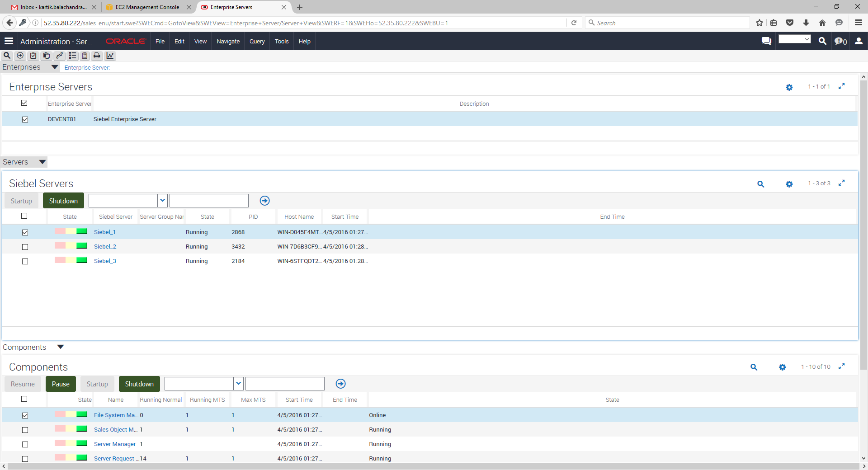Tick the checkbox for Siebel_3 row
Image resolution: width=868 pixels, height=470 pixels.
pos(25,261)
